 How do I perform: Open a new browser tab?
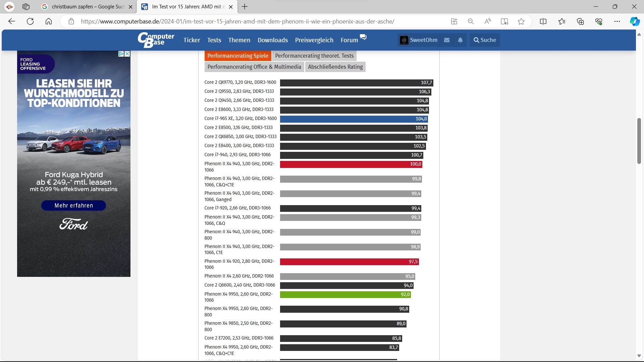(x=245, y=7)
